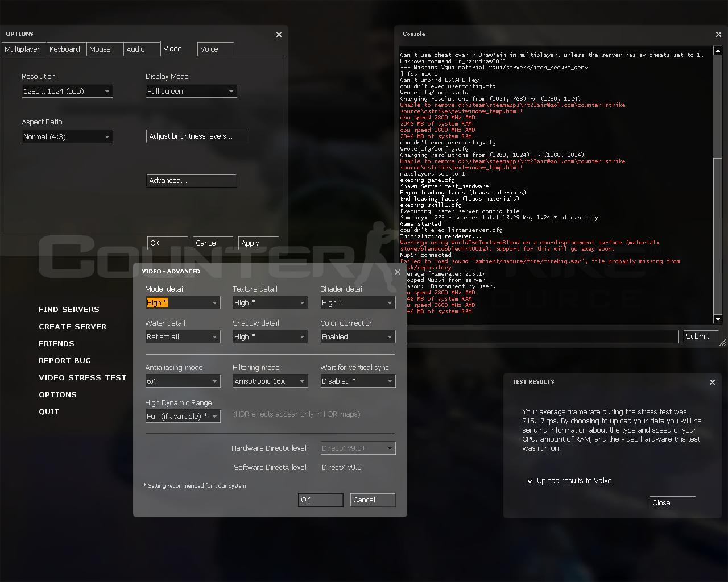The image size is (728, 582).
Task: Click Adjust brightness levels button
Action: (197, 136)
